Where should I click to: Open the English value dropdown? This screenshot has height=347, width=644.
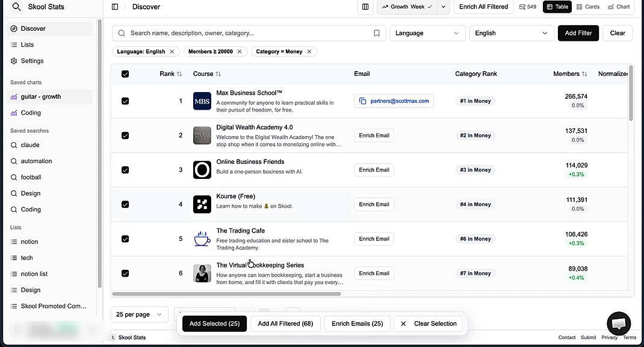pos(512,33)
